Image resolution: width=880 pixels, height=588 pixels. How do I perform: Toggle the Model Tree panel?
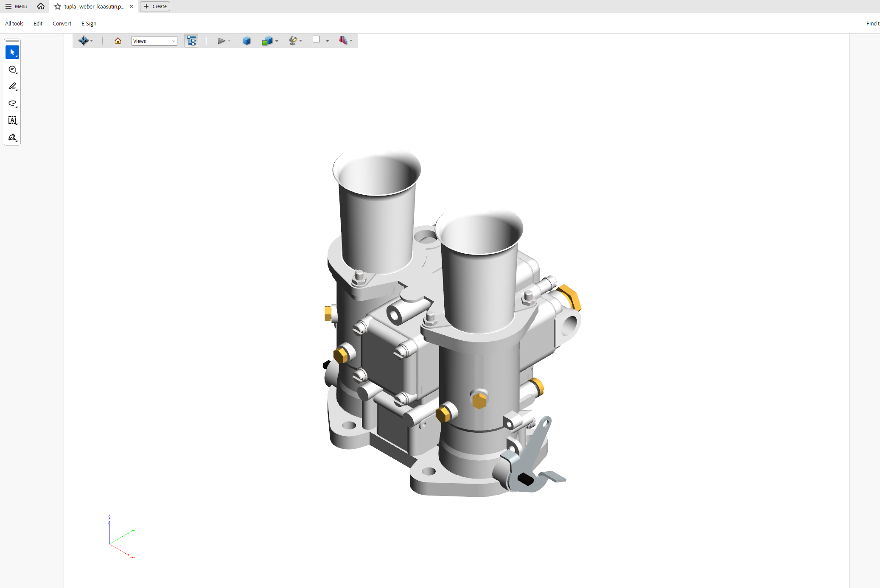tap(191, 41)
